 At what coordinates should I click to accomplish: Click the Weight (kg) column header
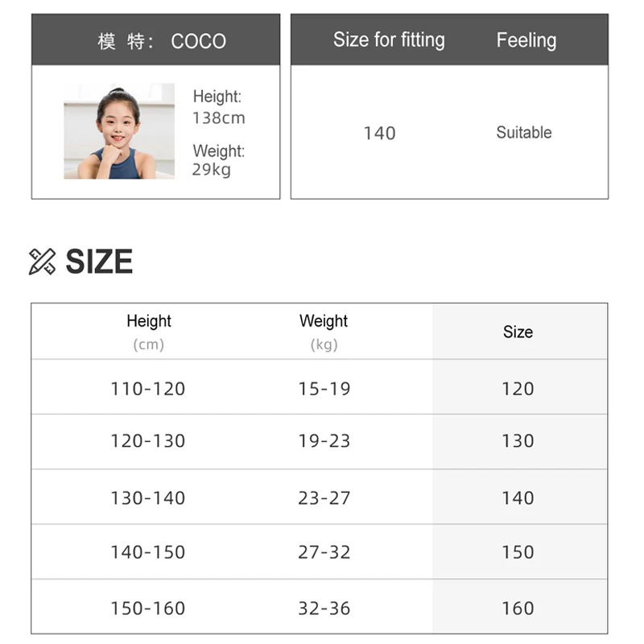324,332
